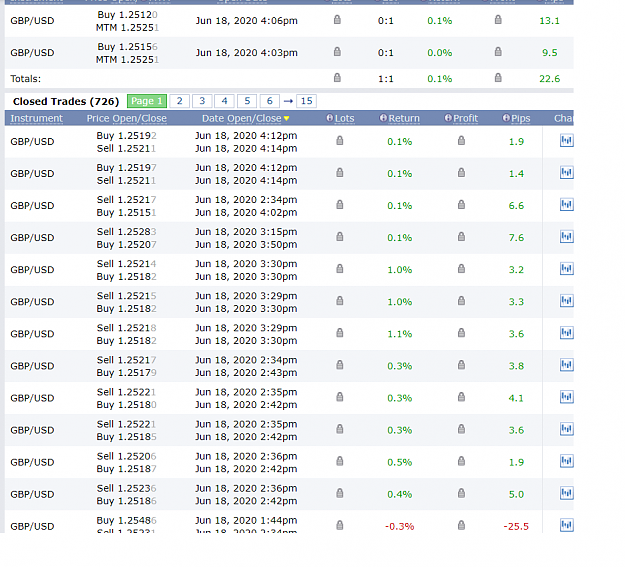Click the info icon beside Return header

click(x=383, y=118)
